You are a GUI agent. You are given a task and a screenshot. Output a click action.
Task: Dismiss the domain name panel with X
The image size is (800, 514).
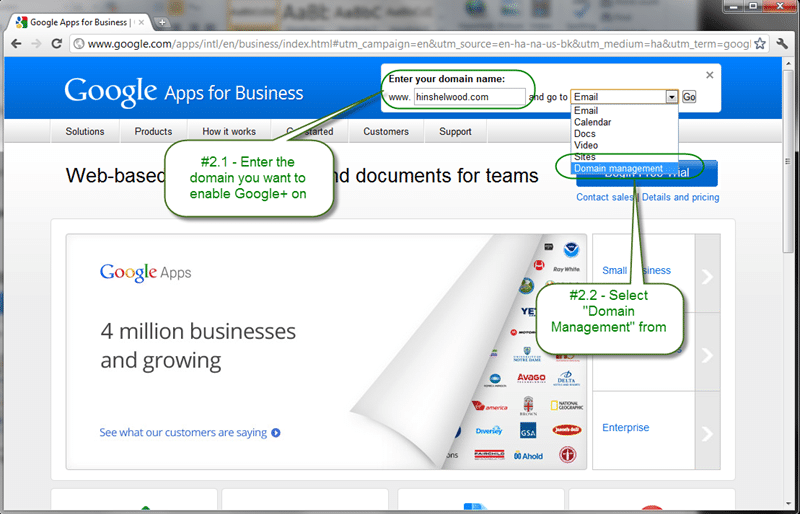[709, 75]
